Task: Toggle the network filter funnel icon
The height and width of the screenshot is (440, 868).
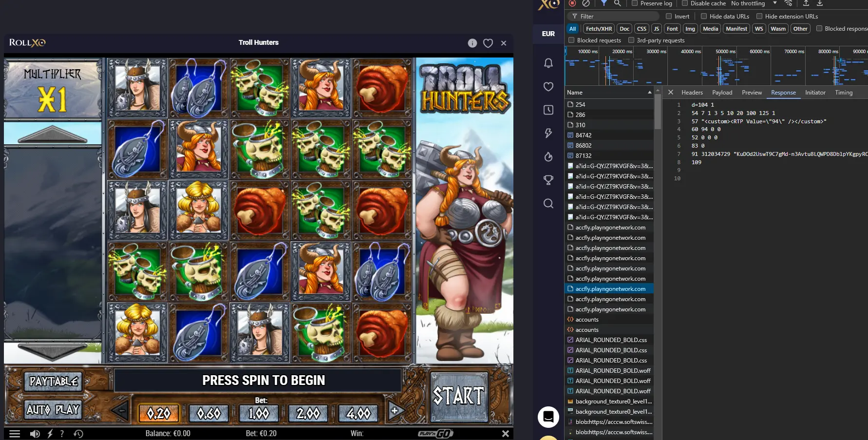Action: pyautogui.click(x=604, y=3)
